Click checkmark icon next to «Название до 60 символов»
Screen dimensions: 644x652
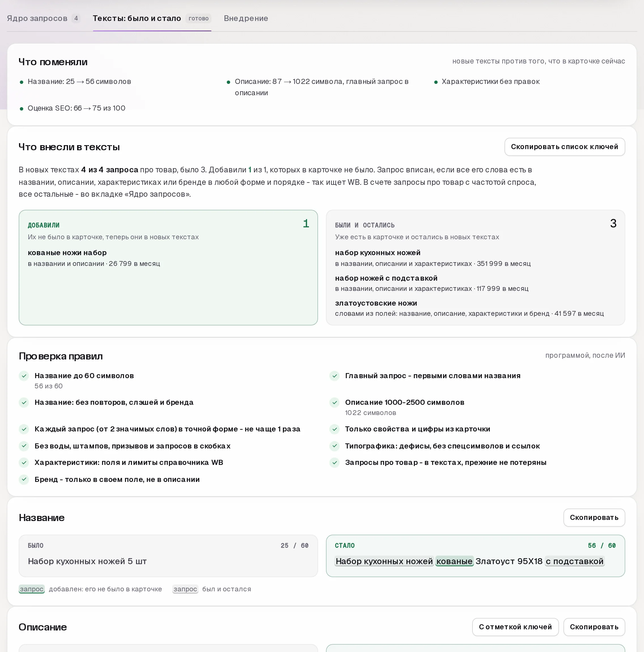click(24, 376)
